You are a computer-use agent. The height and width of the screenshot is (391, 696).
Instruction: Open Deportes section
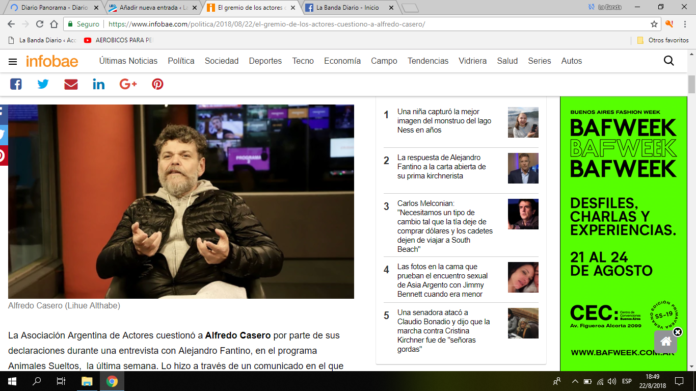265,61
